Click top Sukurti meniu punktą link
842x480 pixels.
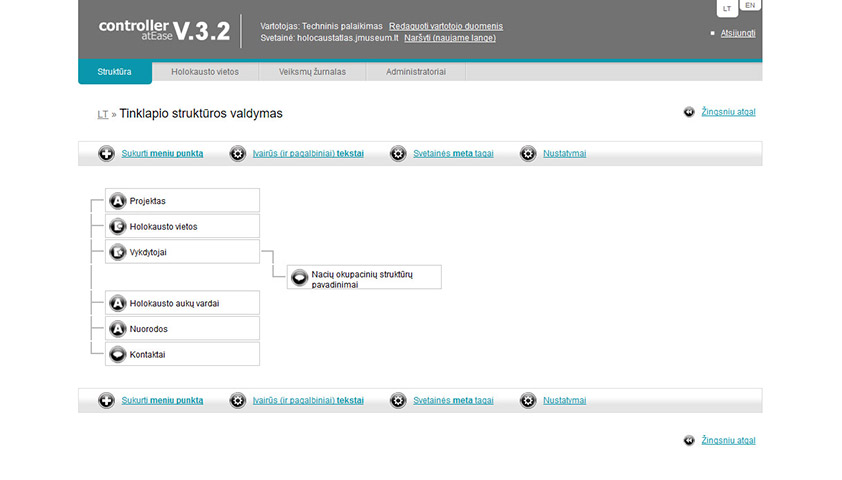tap(162, 154)
